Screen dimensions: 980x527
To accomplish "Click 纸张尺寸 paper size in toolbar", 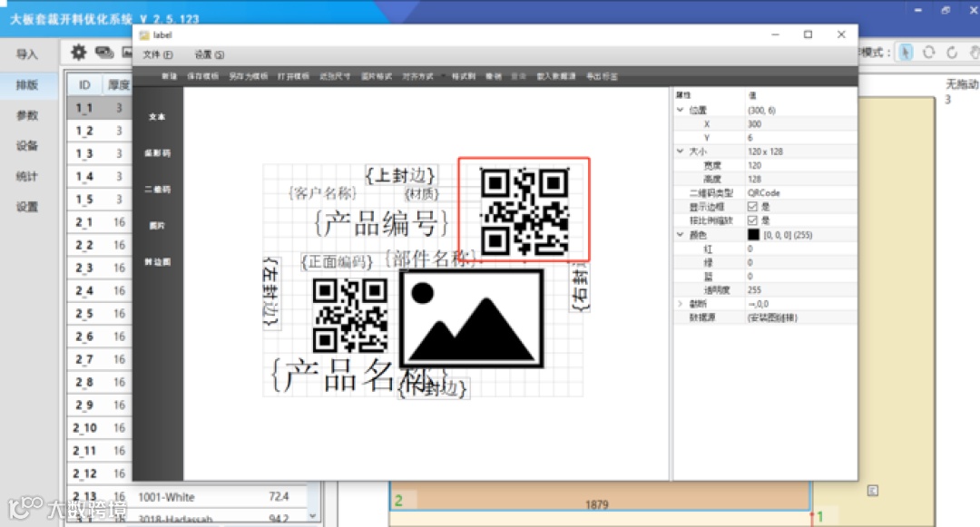I will coord(335,76).
